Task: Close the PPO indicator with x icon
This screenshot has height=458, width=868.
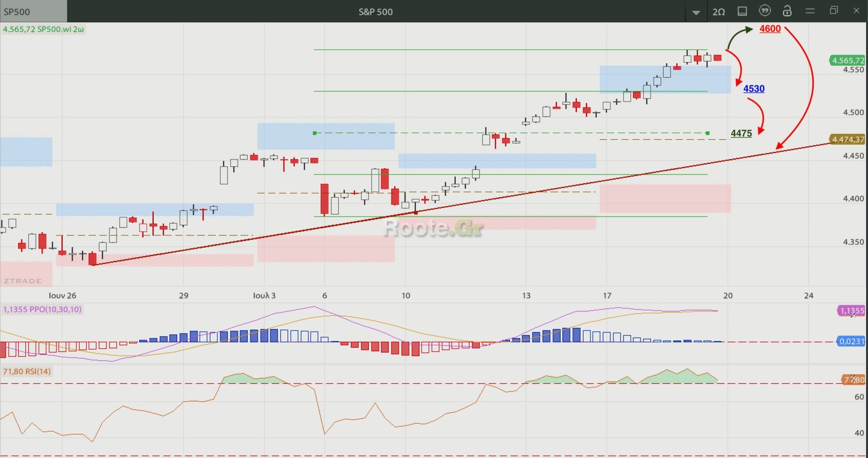Action: tap(853, 315)
